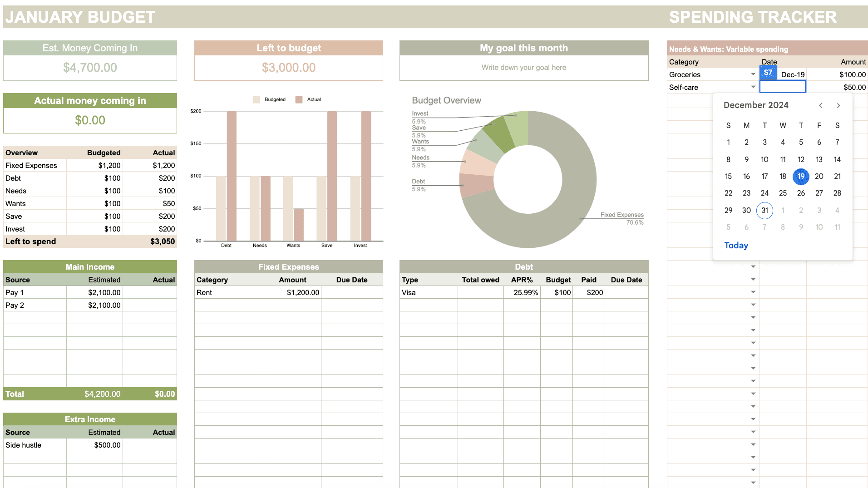Viewport: 868px width, 488px height.
Task: Click the $4,700.00 estimated income value
Action: (90, 68)
